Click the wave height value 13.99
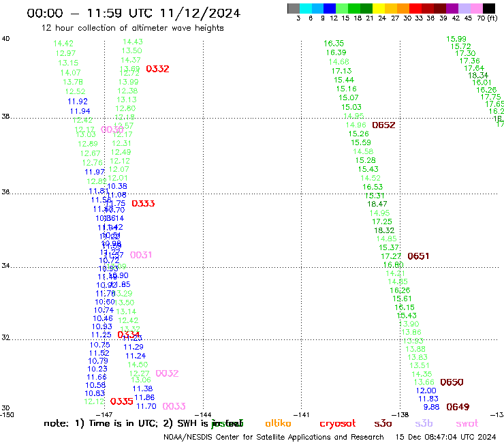Viewport: 504px width, 443px height. [128, 82]
